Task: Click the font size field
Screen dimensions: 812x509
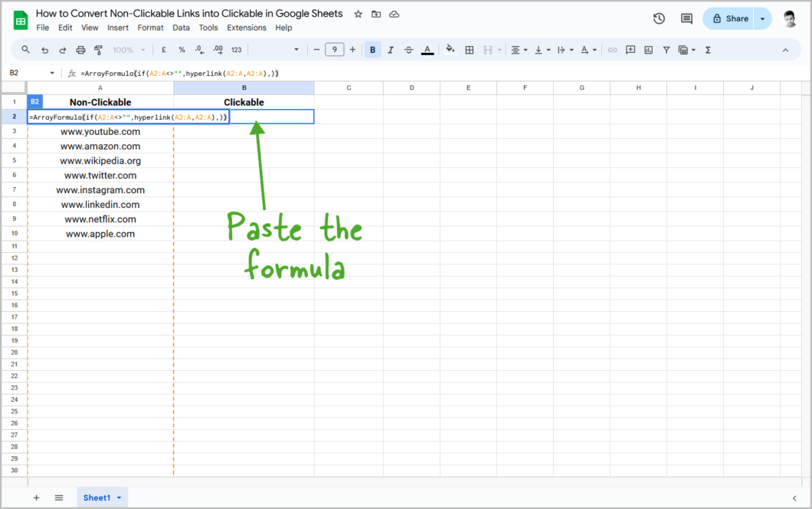Action: (x=335, y=50)
